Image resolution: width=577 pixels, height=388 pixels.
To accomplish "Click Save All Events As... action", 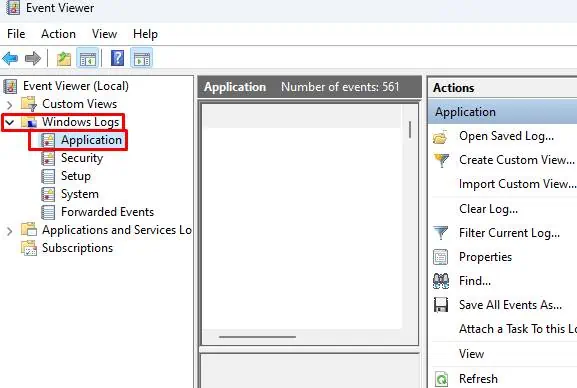I will click(510, 305).
